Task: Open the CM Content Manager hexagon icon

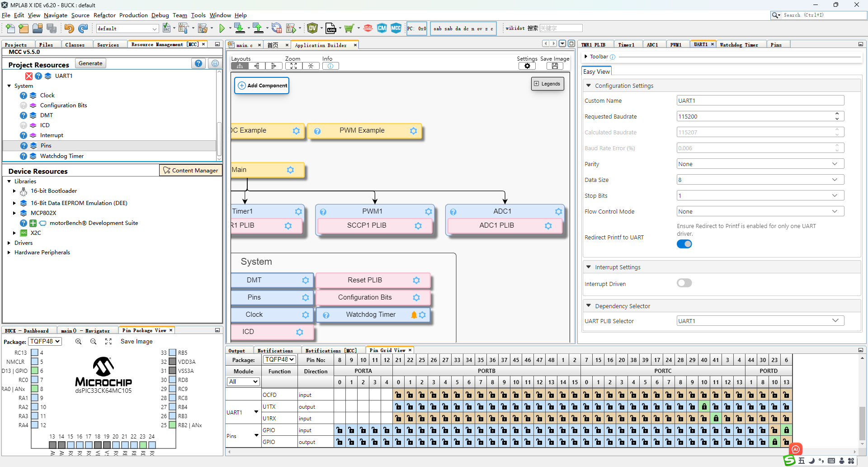Action: 382,28
